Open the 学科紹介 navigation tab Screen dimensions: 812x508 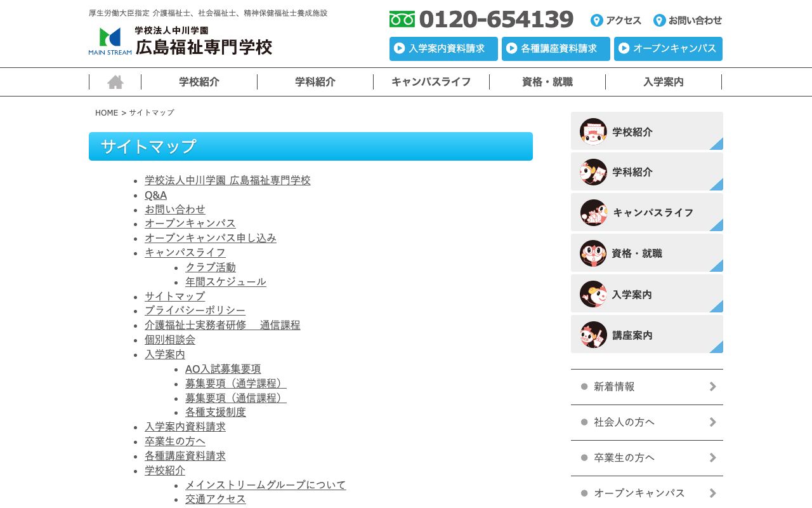click(x=315, y=81)
